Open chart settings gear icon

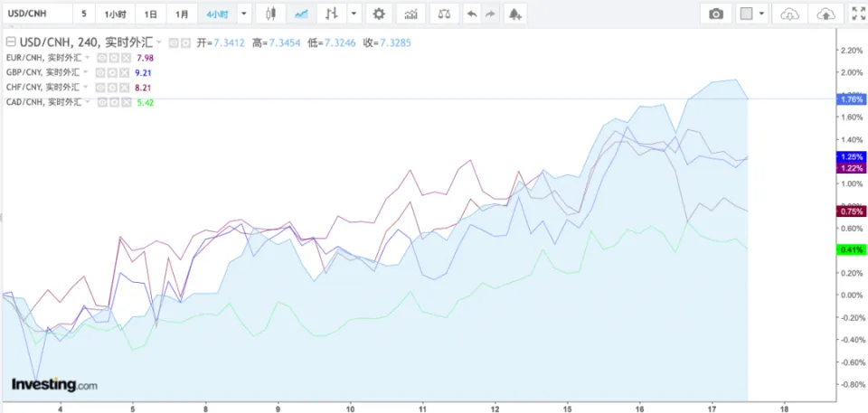379,14
